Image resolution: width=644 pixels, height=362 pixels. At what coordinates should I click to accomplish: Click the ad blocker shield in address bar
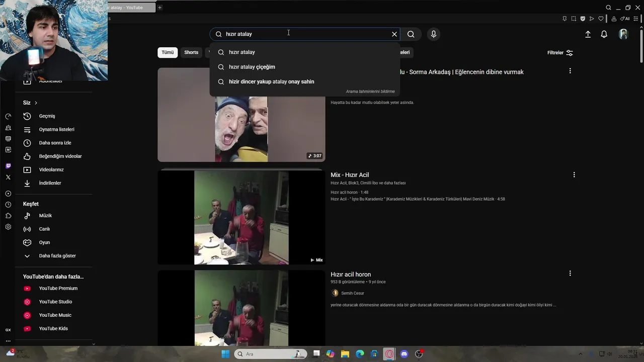(583, 19)
